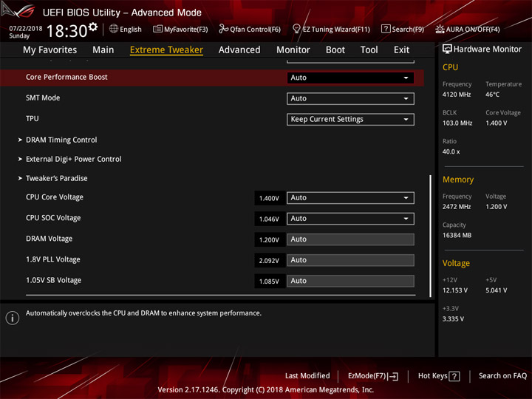Click the language globe icon

114,29
